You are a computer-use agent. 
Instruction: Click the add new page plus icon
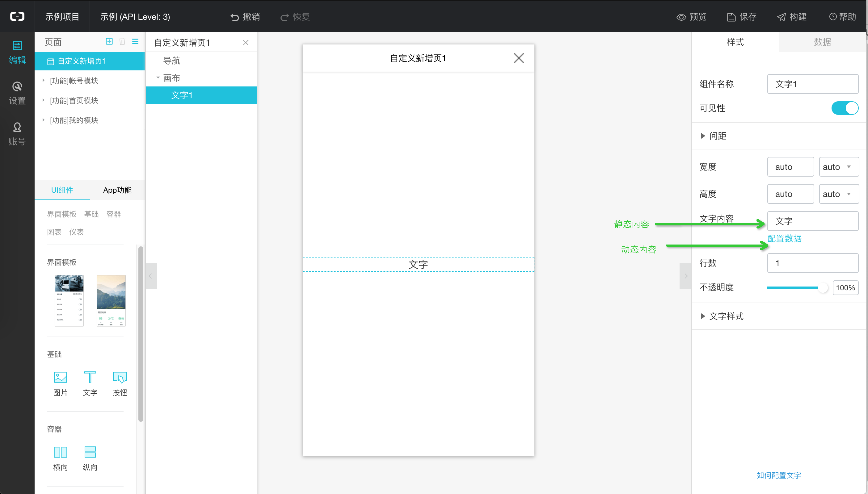[109, 41]
